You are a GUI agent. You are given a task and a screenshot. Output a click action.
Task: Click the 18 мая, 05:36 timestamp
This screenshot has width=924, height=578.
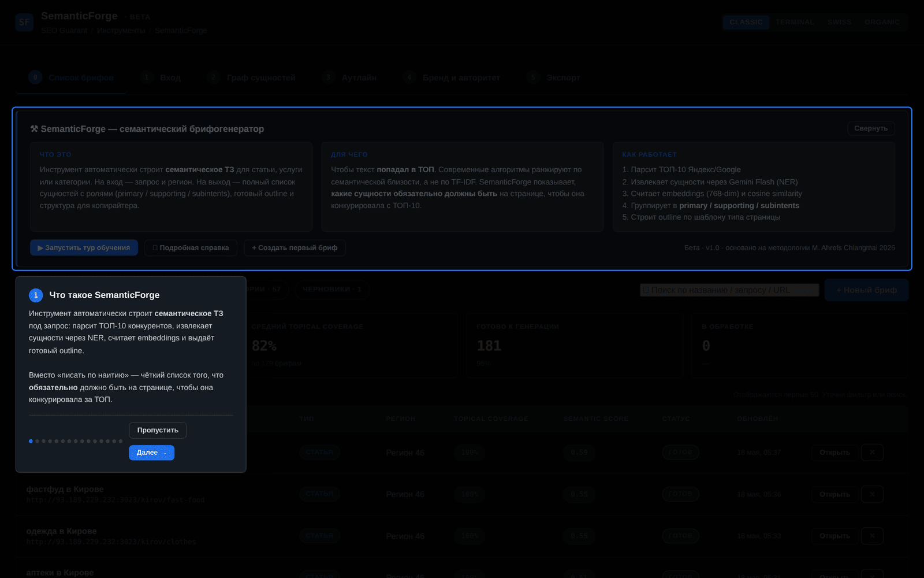click(x=759, y=494)
